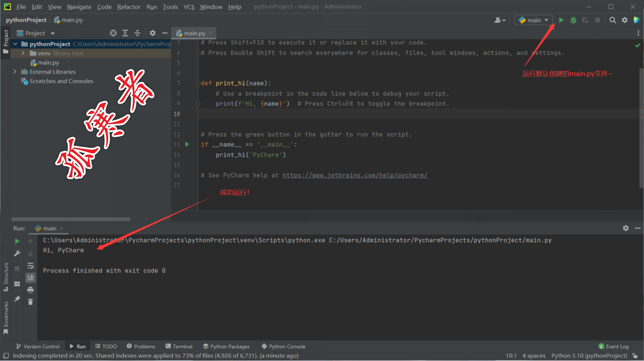This screenshot has height=361, width=644.
Task: Run main with the green toolbar play button
Action: tap(561, 20)
